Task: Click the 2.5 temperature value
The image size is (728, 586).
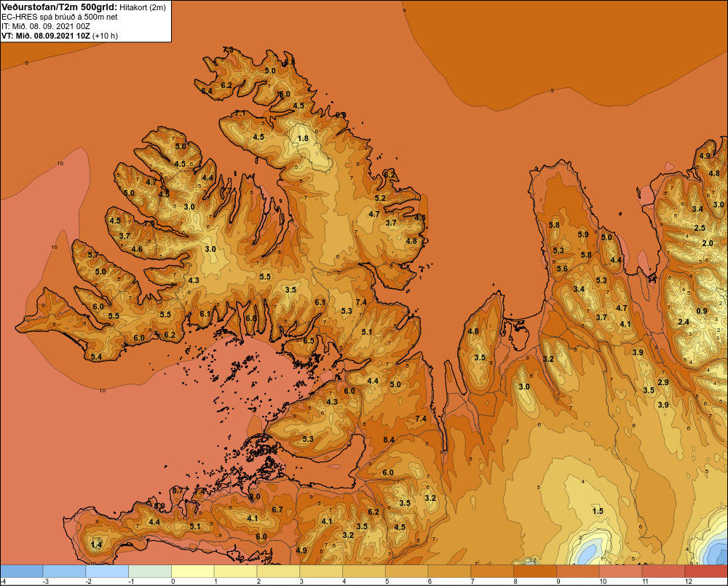Action: (700, 228)
